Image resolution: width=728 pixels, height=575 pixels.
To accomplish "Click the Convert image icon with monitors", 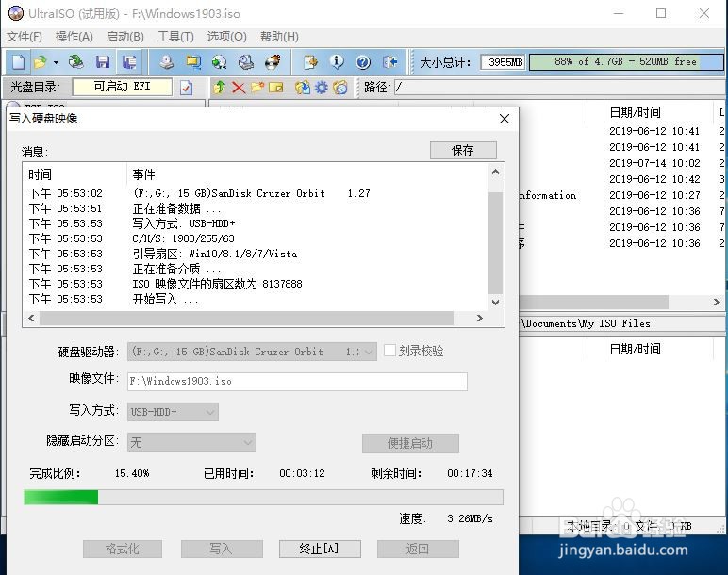I will click(x=193, y=61).
